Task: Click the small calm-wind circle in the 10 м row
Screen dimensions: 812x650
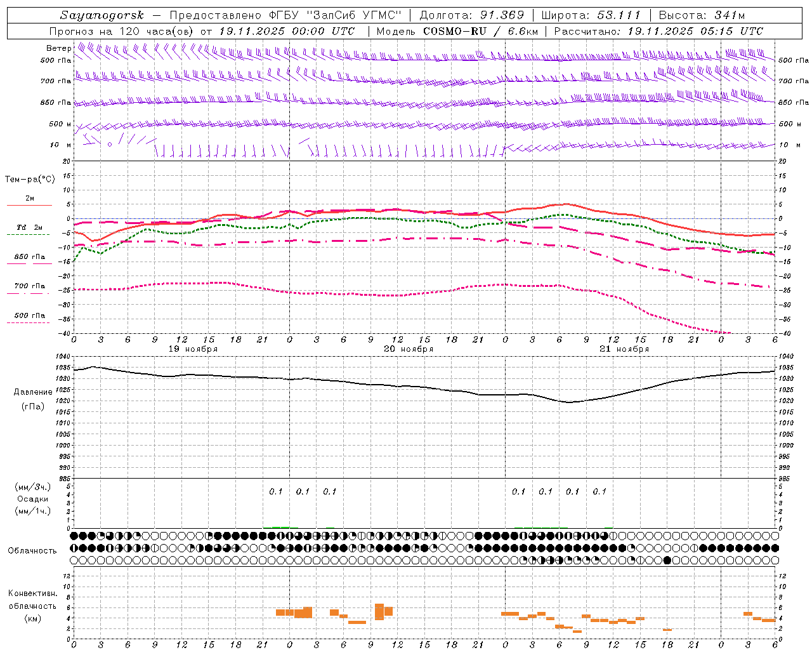Action: 109,144
